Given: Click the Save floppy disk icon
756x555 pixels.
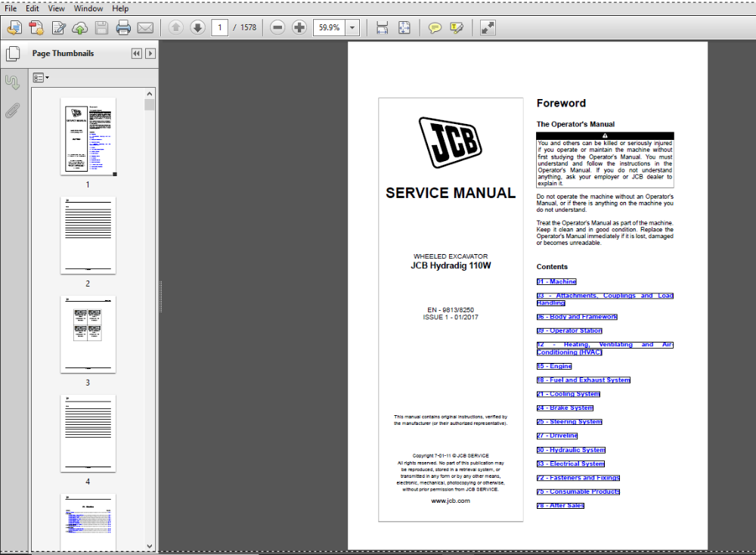Looking at the screenshot, I should pos(101,28).
